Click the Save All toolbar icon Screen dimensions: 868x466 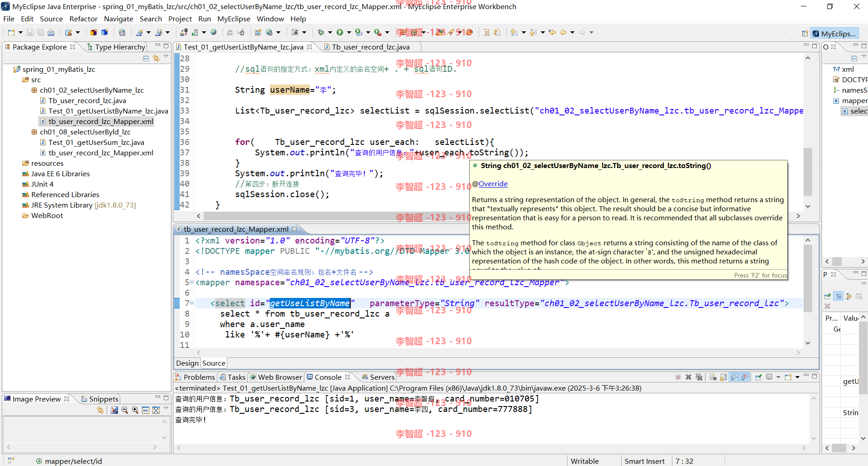coord(40,33)
